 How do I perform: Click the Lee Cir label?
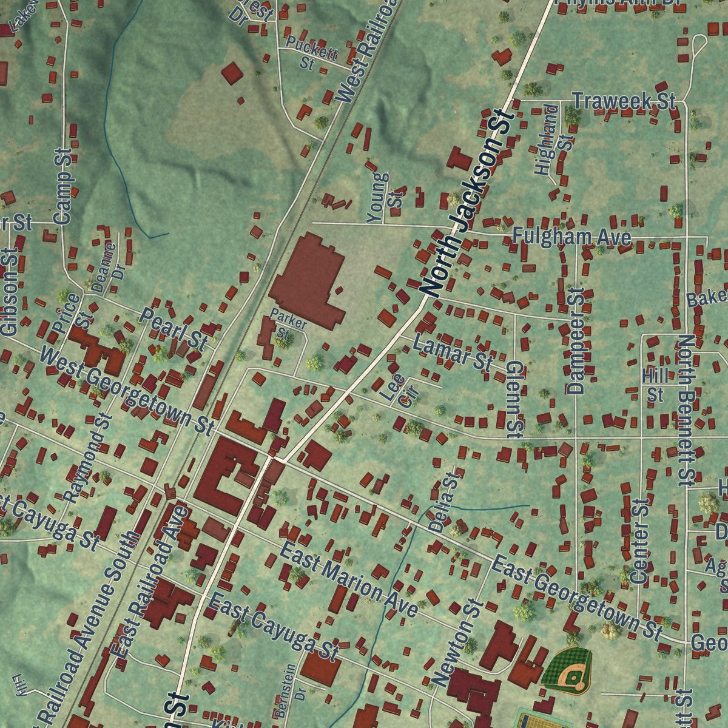[399, 388]
